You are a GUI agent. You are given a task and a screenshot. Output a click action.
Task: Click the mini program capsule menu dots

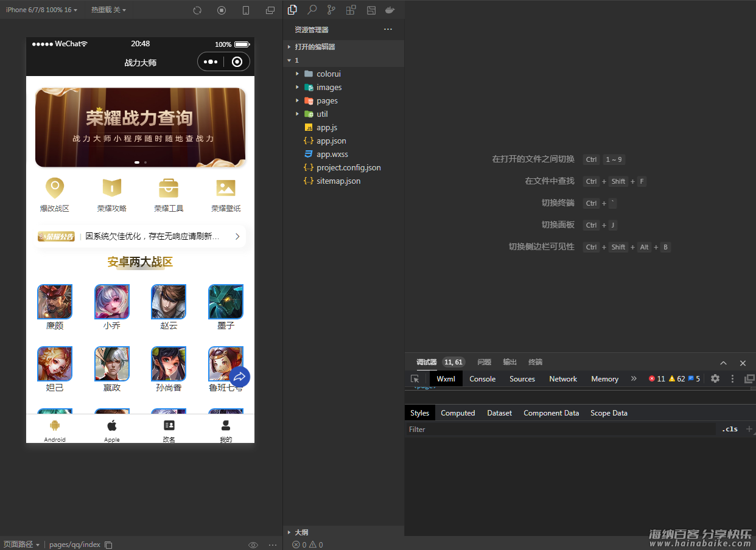211,61
